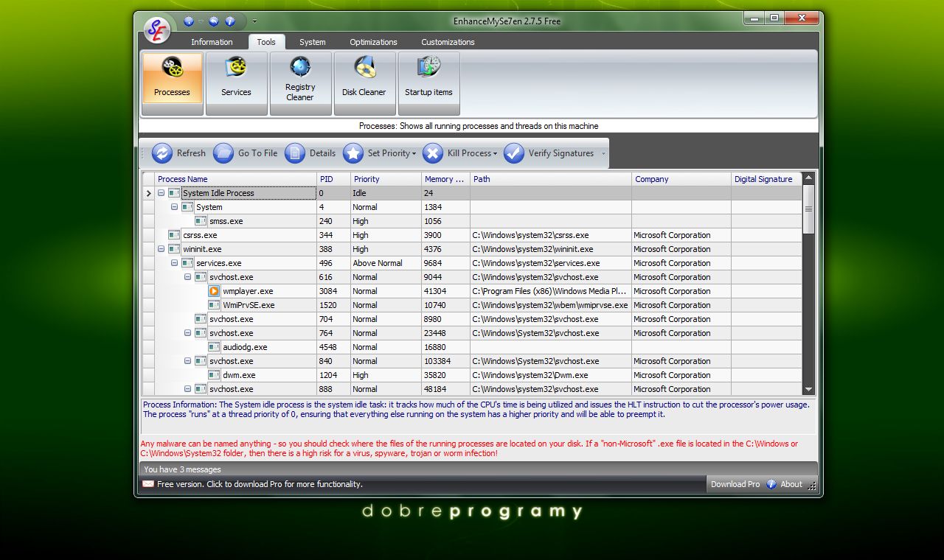Collapse the wininit.exe node
This screenshot has height=560, width=944.
point(161,249)
